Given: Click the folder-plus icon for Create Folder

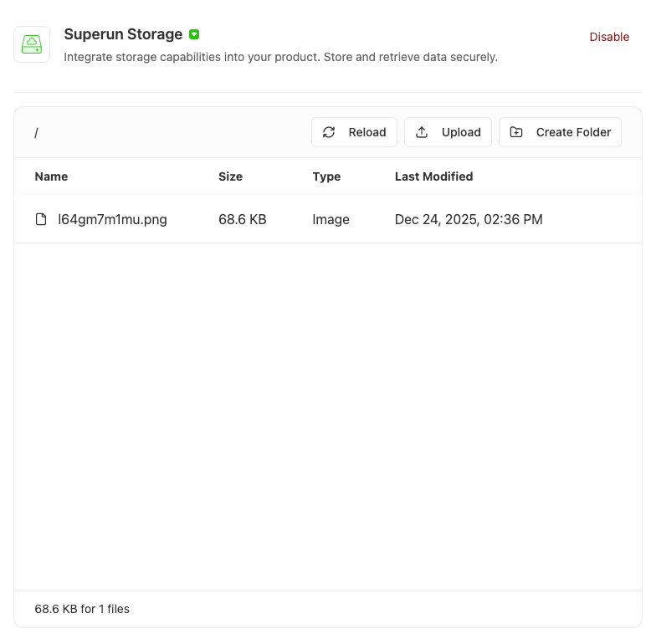Looking at the screenshot, I should pyautogui.click(x=516, y=132).
